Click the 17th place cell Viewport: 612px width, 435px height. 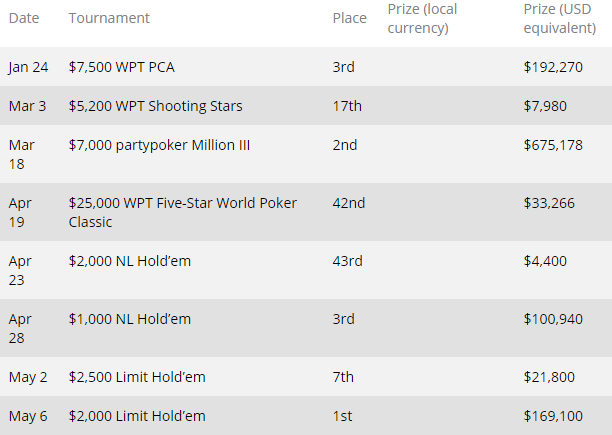(346, 106)
